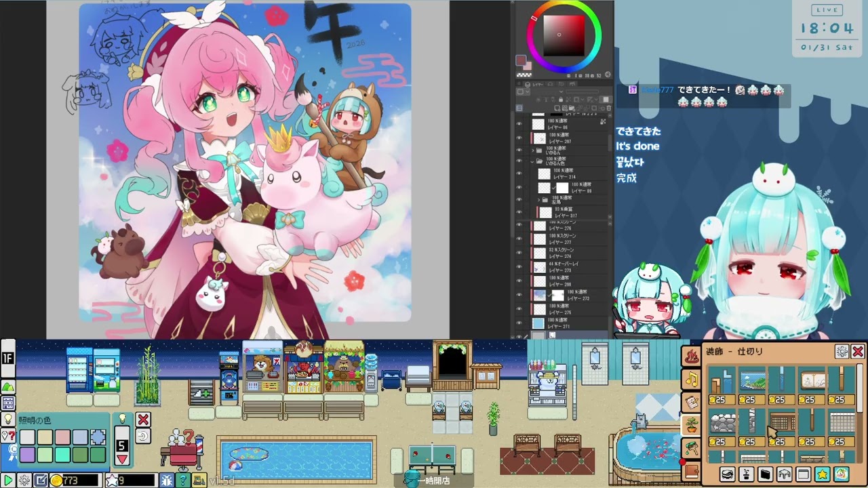Decrease brightness with red down arrow
Screen dimensions: 868x488
[122, 460]
